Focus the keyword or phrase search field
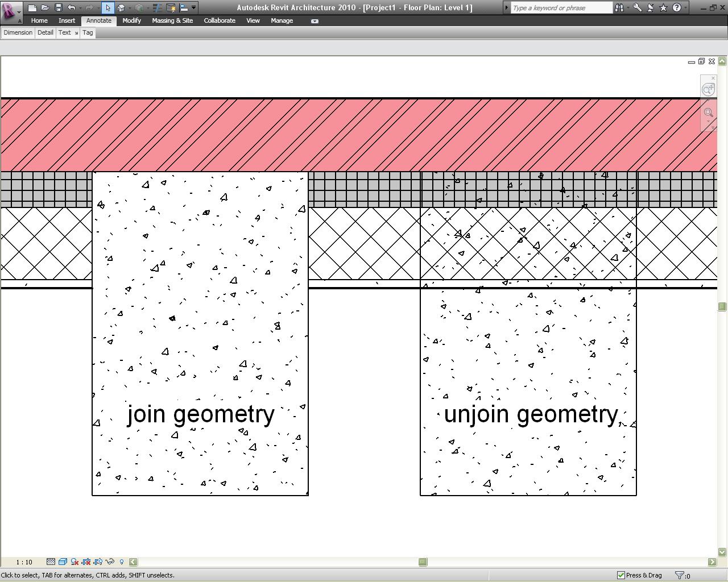This screenshot has width=728, height=582. pyautogui.click(x=561, y=7)
